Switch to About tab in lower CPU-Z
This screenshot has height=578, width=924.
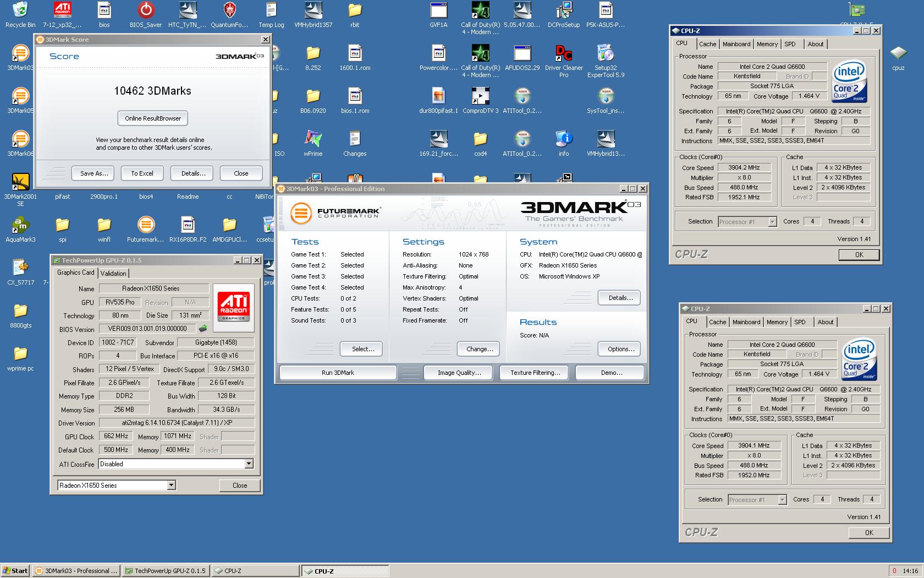click(825, 322)
